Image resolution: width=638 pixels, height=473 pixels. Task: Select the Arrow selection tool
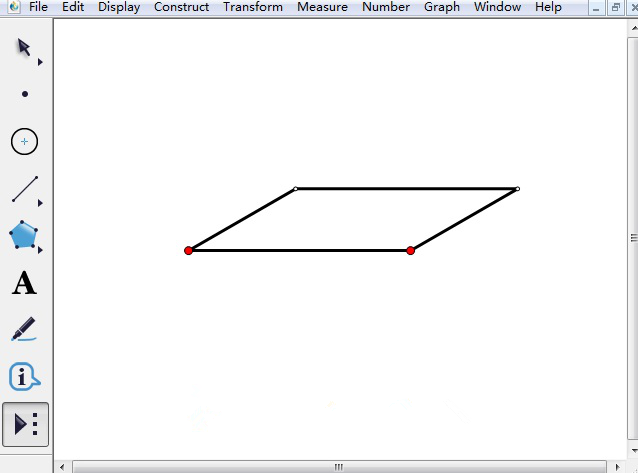pos(24,48)
